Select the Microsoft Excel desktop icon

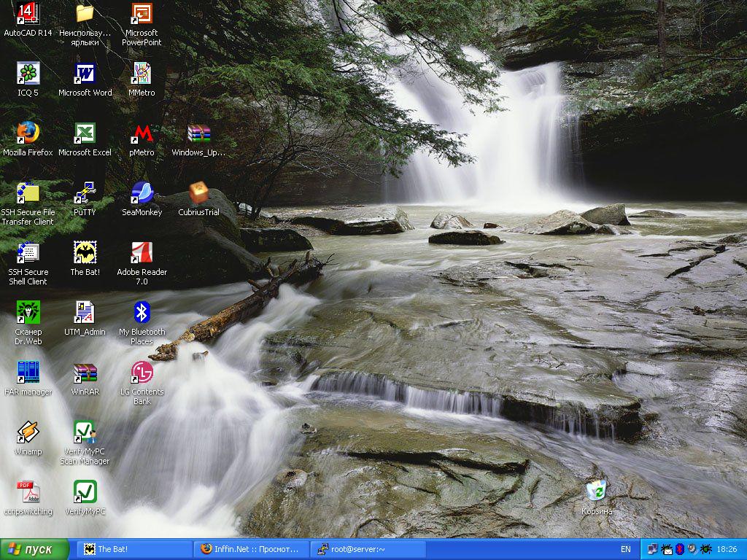click(85, 139)
